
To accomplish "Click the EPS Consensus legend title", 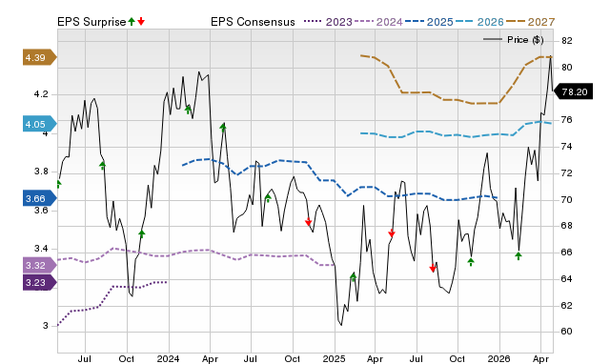I will [253, 22].
